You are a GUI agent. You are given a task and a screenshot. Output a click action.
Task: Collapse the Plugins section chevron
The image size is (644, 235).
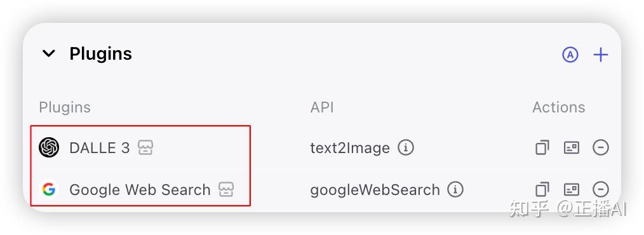[49, 53]
